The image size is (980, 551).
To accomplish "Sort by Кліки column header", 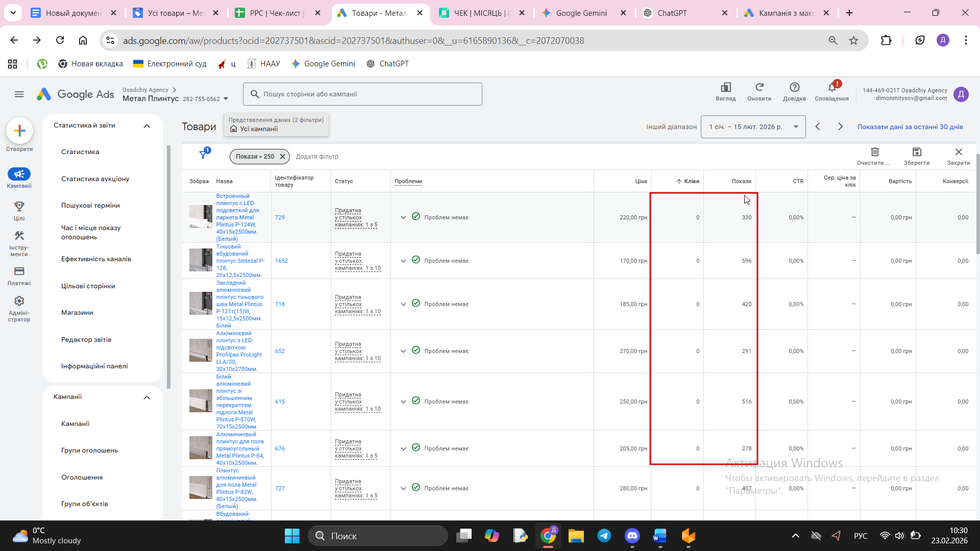I will 691,182.
